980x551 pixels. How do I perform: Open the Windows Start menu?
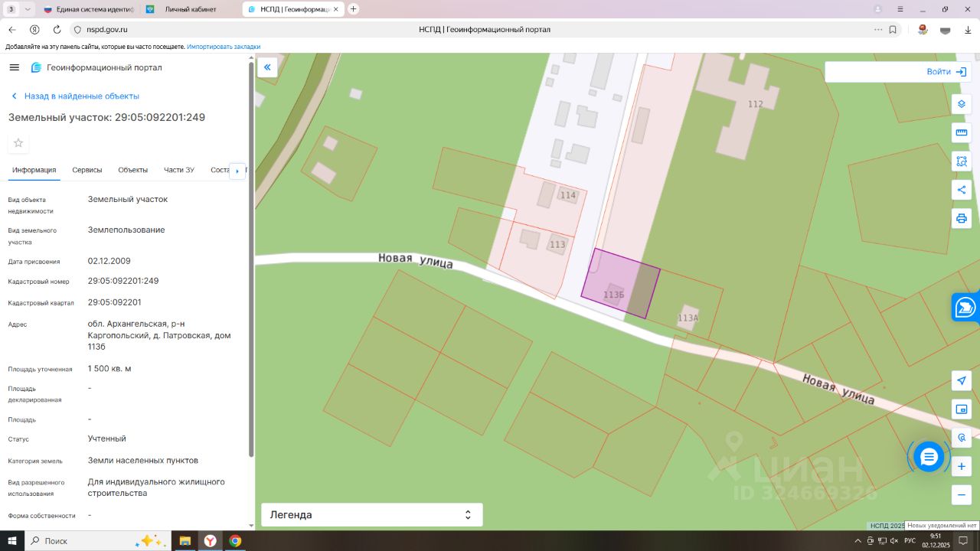pos(12,541)
